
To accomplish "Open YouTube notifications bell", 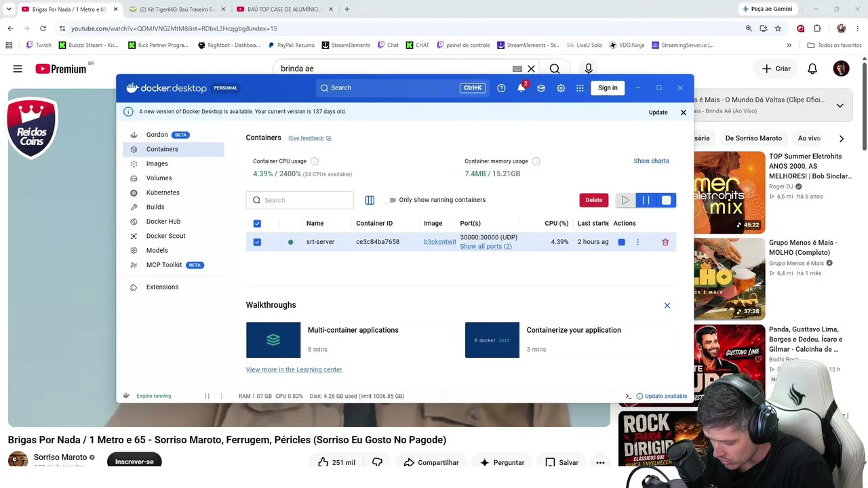I will click(x=812, y=68).
